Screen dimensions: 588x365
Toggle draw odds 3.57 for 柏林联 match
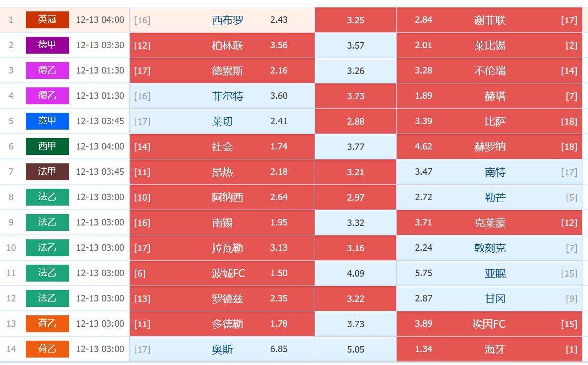355,46
